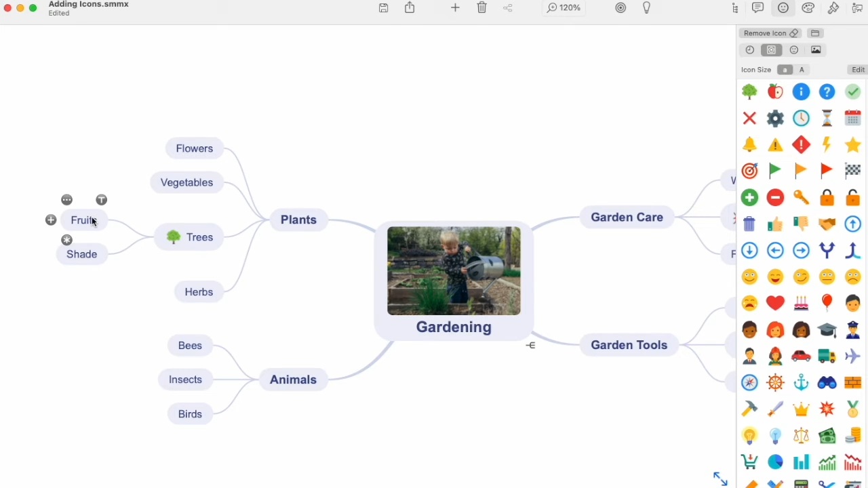Open the 120% zoom dropdown

564,8
